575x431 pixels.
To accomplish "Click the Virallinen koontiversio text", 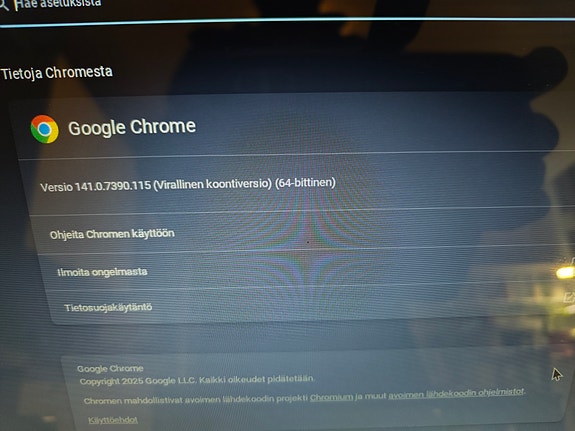I will pos(212,183).
